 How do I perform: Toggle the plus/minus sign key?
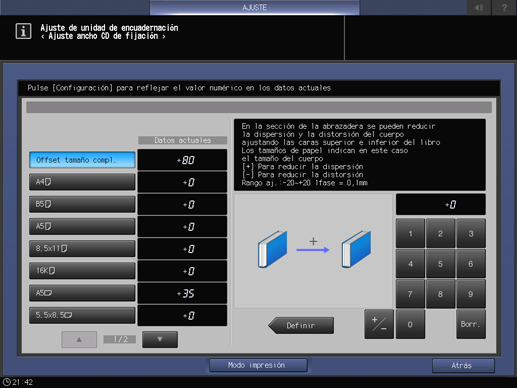(x=379, y=324)
